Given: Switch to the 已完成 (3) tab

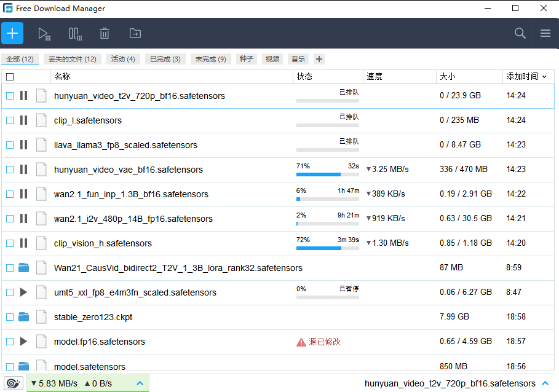Looking at the screenshot, I should click(165, 59).
